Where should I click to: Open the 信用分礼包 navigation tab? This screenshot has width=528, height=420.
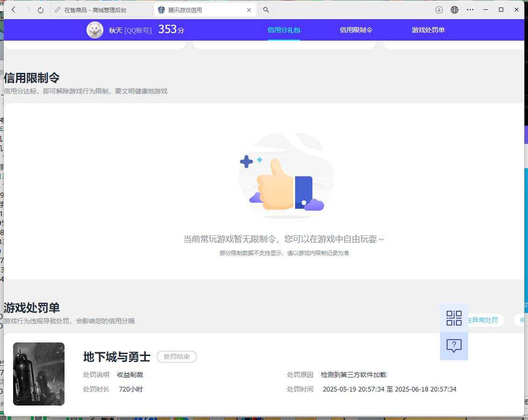click(x=284, y=30)
